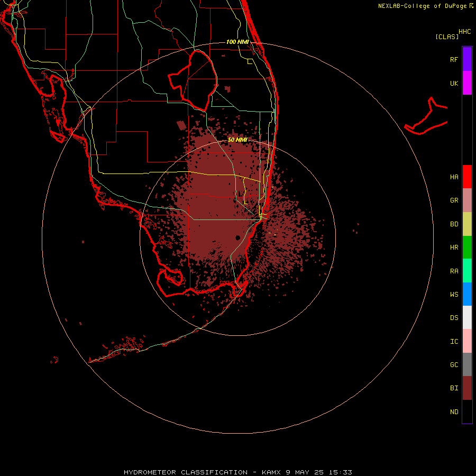Click the 100 NMI range ring label
The height and width of the screenshot is (476, 476).
click(237, 42)
